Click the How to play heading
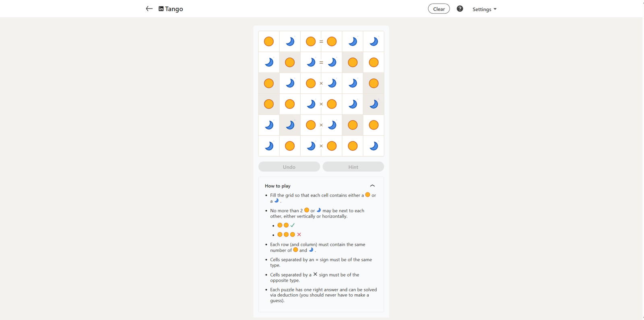 tap(278, 186)
